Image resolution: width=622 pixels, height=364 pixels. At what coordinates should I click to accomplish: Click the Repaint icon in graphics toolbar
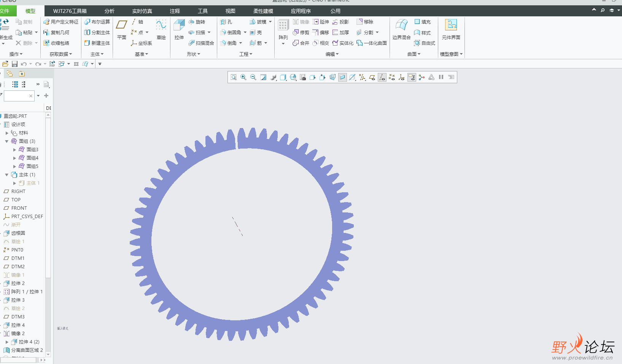263,78
